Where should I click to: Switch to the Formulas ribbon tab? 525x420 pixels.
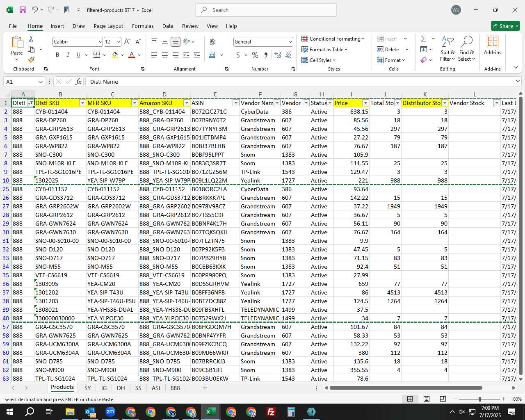point(143,26)
